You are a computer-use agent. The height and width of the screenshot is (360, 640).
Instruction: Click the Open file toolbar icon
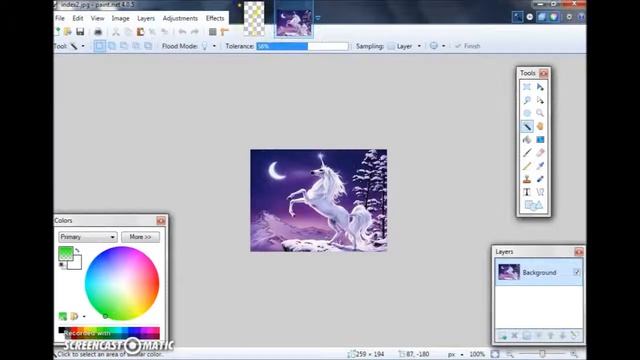[68, 32]
